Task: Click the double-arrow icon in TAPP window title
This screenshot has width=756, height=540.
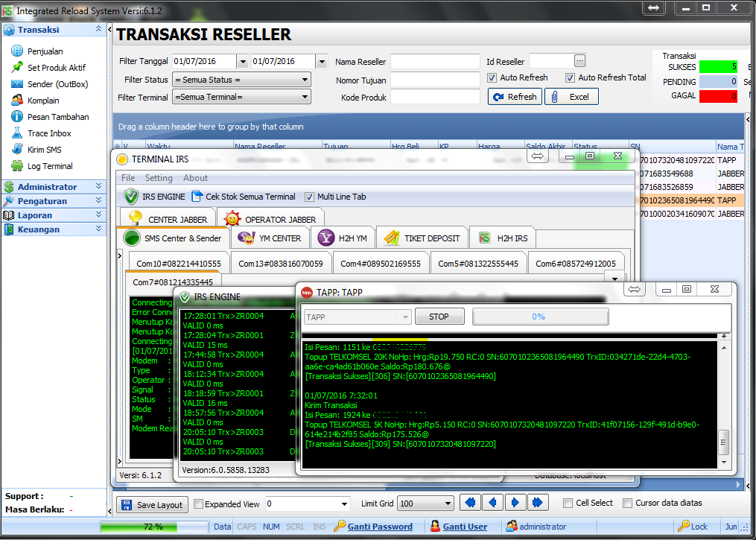Action: tap(634, 289)
